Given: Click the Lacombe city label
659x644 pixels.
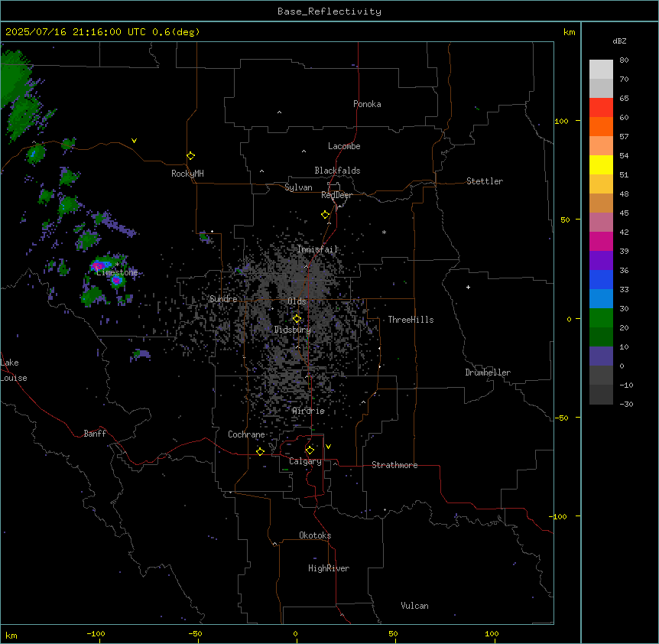Looking at the screenshot, I should (344, 146).
